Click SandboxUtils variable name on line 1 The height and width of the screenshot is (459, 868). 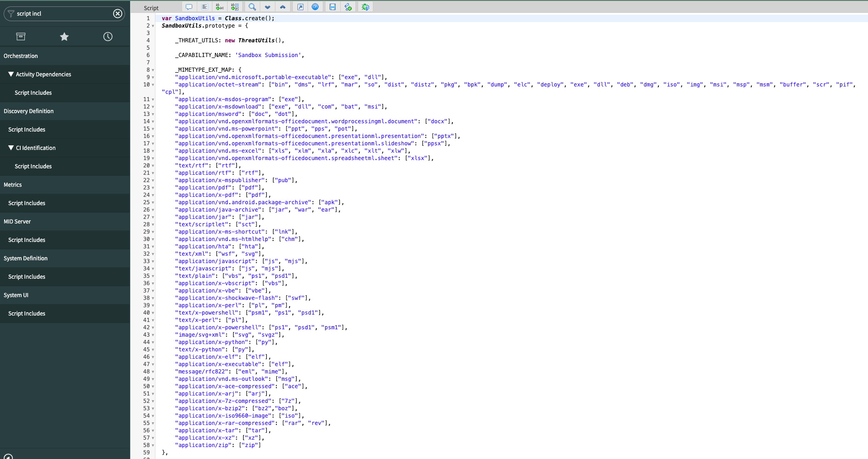coord(195,18)
